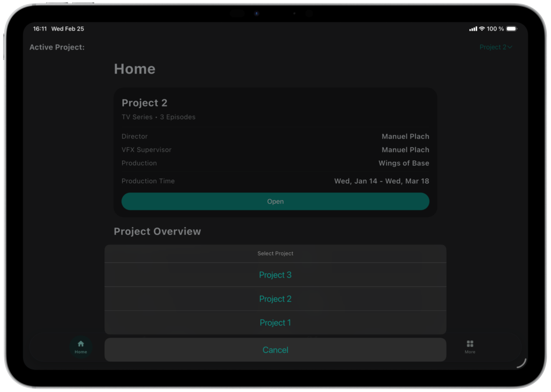This screenshot has width=551, height=392.
Task: Click the Project Overview heading
Action: pyautogui.click(x=157, y=232)
